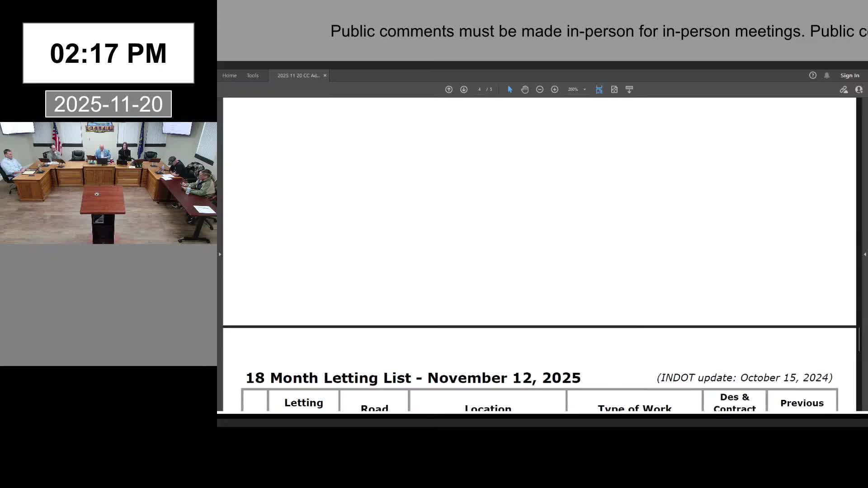Activate the selection arrow tool
Image resolution: width=868 pixels, height=488 pixels.
pos(510,89)
